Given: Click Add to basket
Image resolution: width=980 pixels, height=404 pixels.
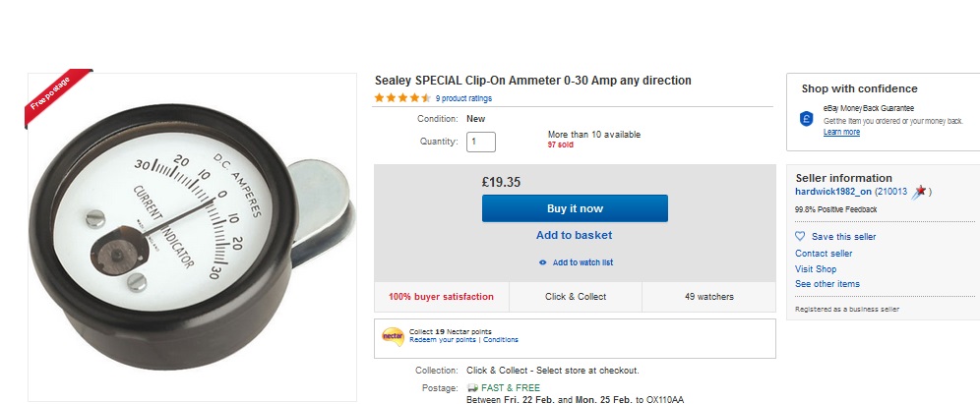Looking at the screenshot, I should click(574, 236).
